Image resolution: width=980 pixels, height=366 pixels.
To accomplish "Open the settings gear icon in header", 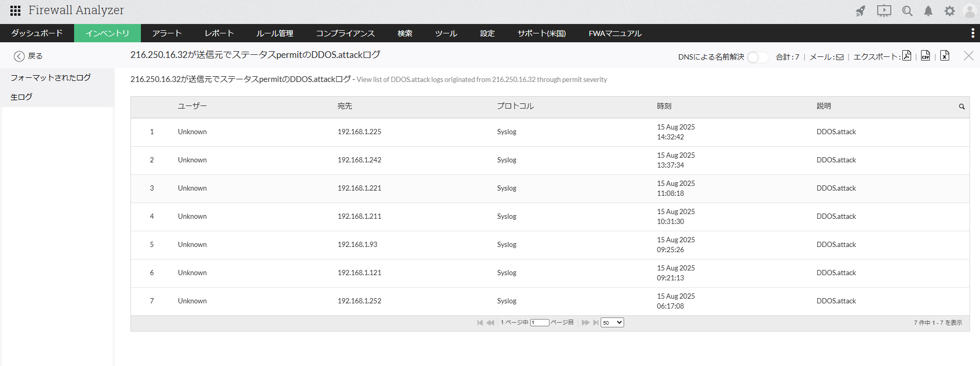I will (950, 11).
